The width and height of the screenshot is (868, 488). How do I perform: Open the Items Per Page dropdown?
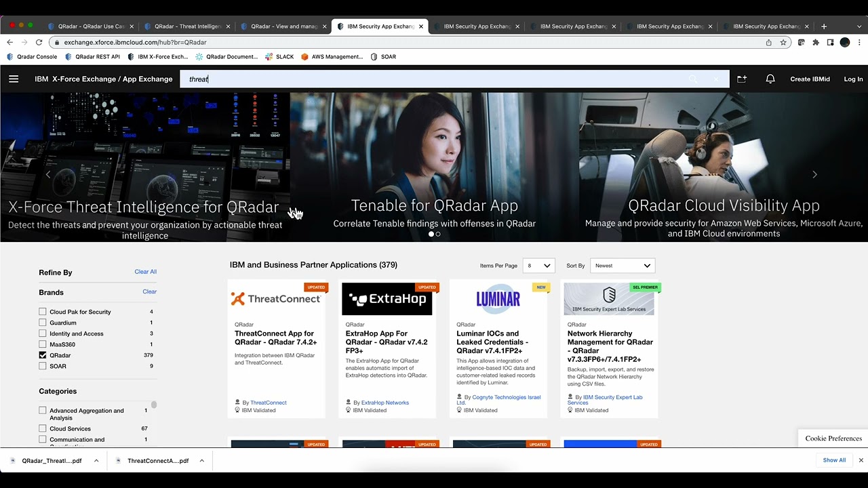(539, 266)
